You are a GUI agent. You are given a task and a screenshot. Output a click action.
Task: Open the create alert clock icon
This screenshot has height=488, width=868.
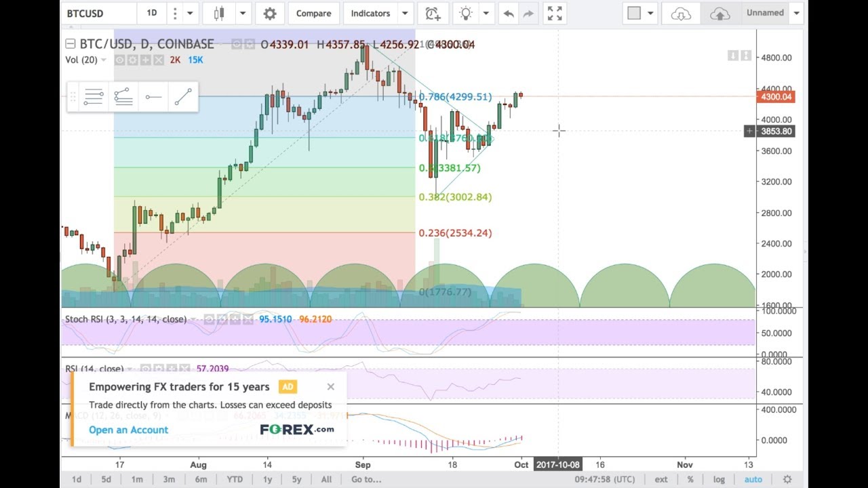tap(433, 14)
